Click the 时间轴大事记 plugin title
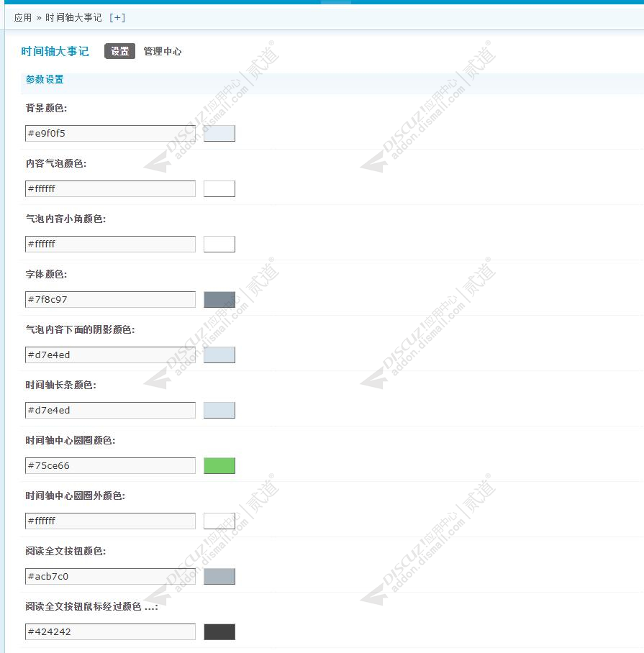The image size is (644, 653). [55, 51]
